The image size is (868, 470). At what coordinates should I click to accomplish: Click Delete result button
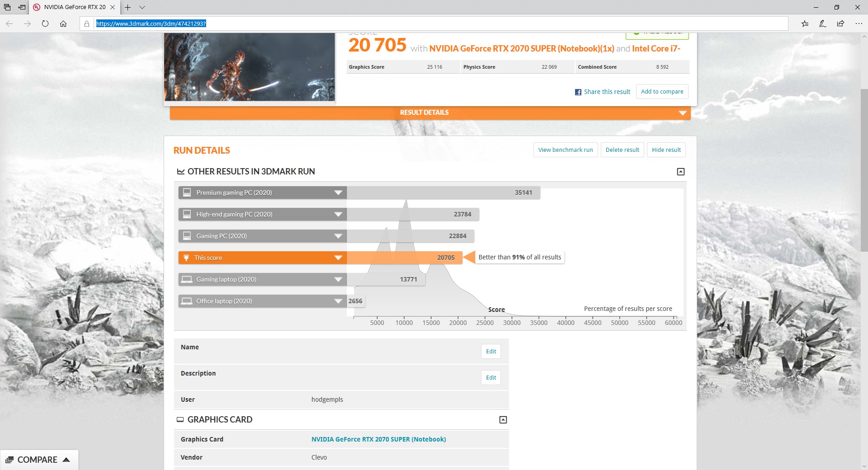[x=622, y=150]
